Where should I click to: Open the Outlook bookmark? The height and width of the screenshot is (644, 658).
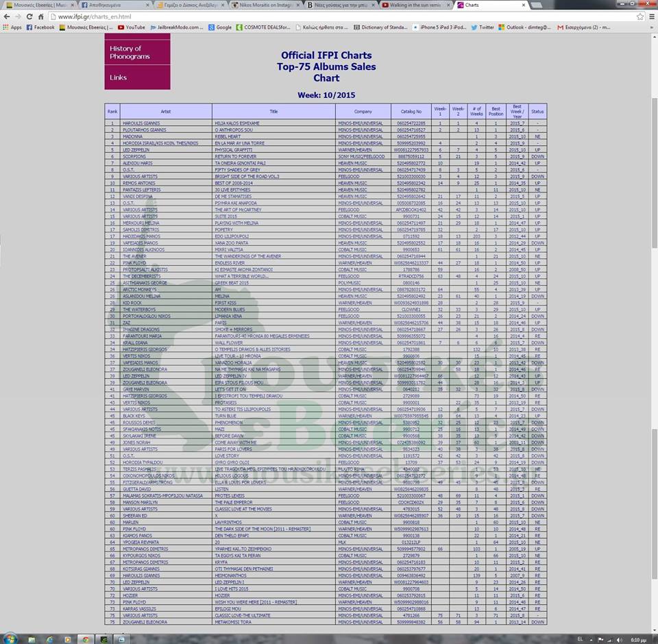point(524,27)
